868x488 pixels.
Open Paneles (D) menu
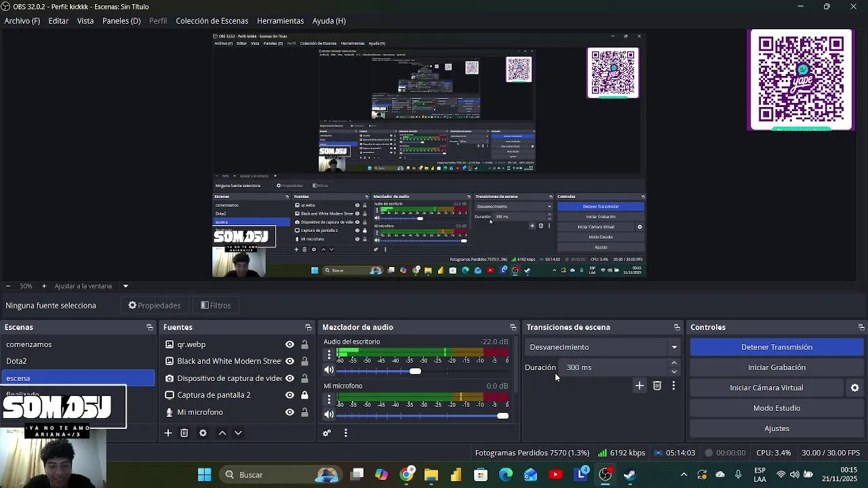point(121,21)
